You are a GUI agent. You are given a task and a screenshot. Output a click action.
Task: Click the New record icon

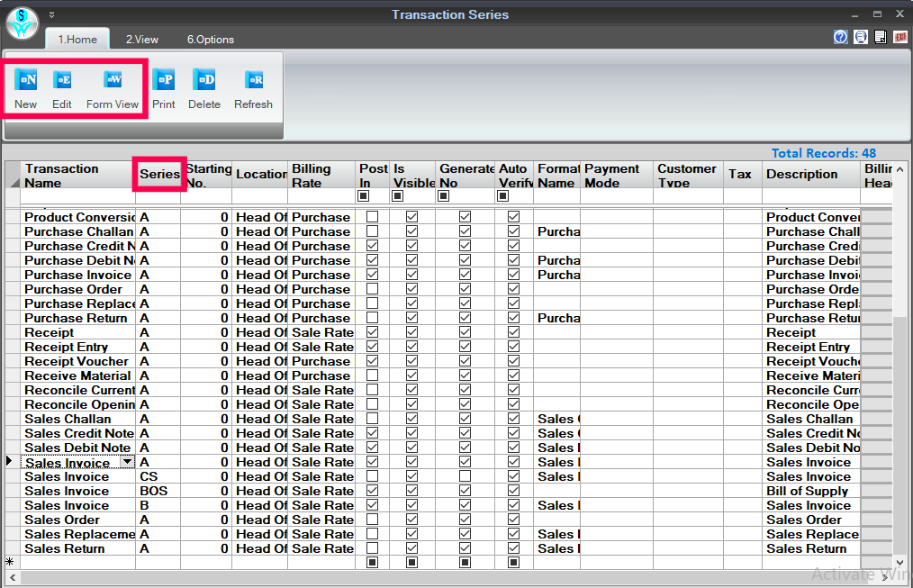click(x=25, y=81)
